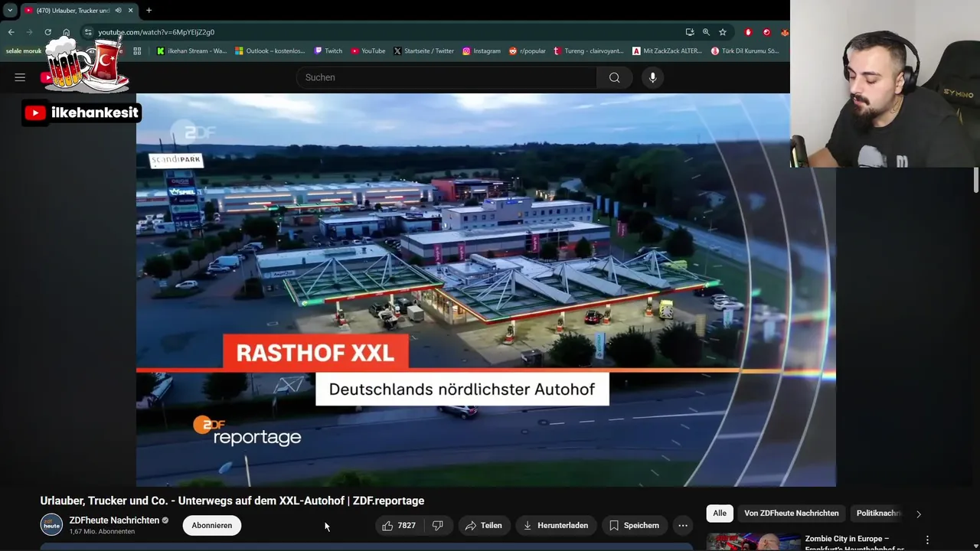This screenshot has height=551, width=980.
Task: Open the YouTube hamburger guide menu
Action: [x=20, y=77]
